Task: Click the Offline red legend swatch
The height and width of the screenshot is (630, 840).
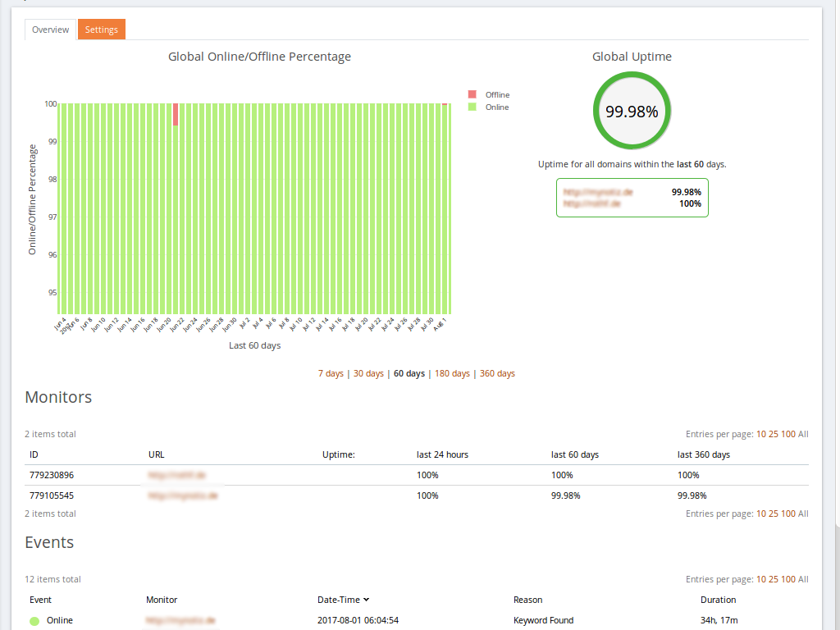Action: [472, 94]
